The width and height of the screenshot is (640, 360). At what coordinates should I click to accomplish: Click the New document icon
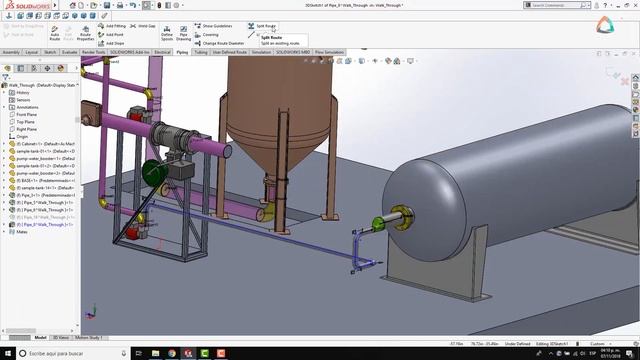81,5
